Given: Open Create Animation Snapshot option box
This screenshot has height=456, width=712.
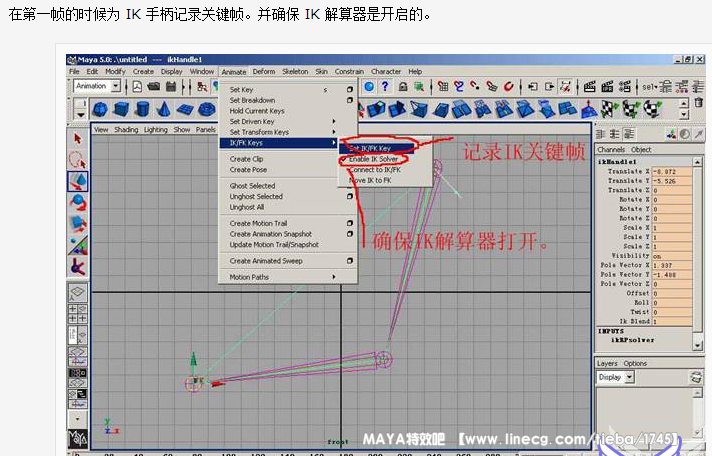Looking at the screenshot, I should [x=350, y=234].
